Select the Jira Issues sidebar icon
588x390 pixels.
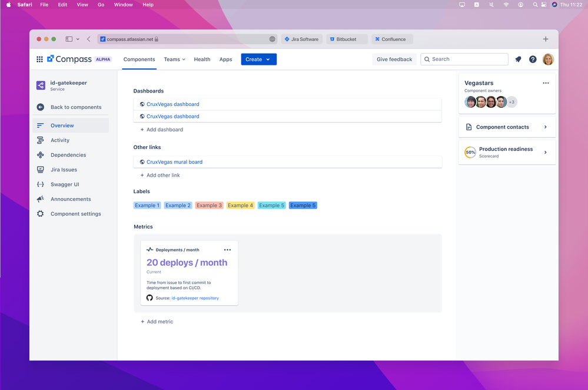click(x=40, y=170)
